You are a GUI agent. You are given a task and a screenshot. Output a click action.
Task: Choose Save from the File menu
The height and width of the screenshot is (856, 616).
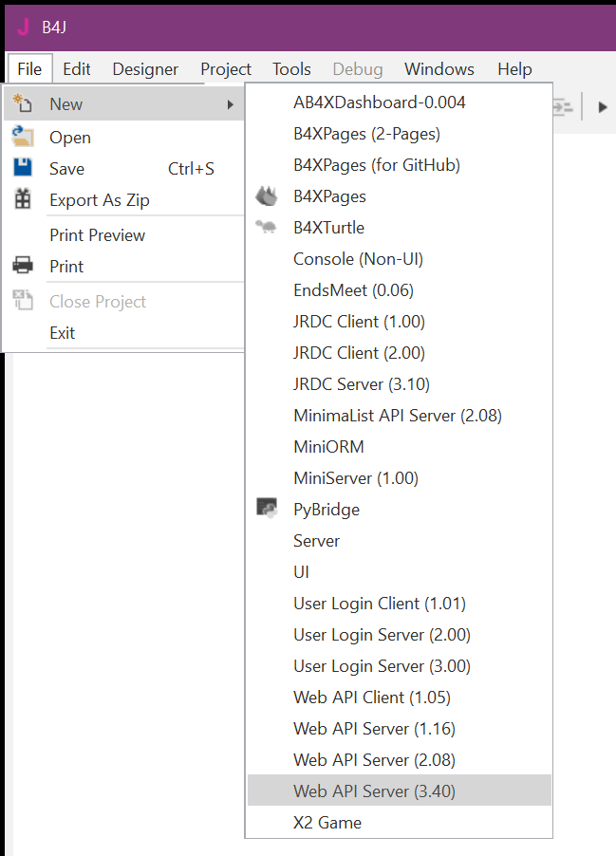(124, 168)
